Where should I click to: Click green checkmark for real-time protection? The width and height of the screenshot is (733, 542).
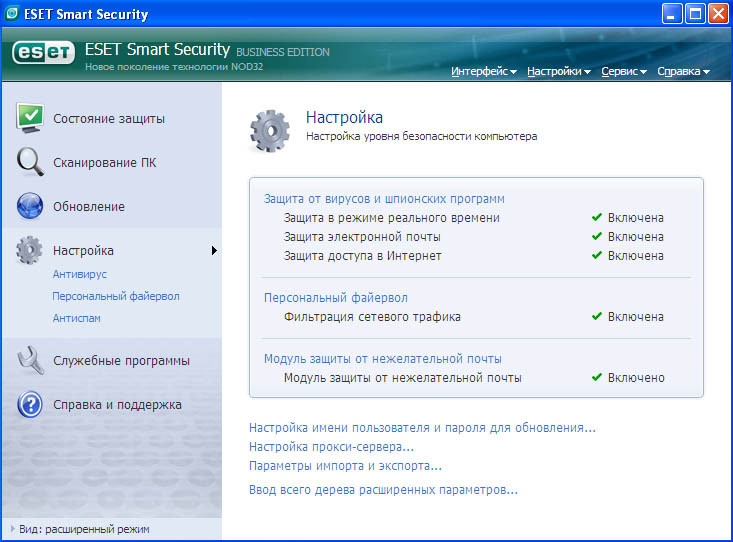click(x=596, y=217)
